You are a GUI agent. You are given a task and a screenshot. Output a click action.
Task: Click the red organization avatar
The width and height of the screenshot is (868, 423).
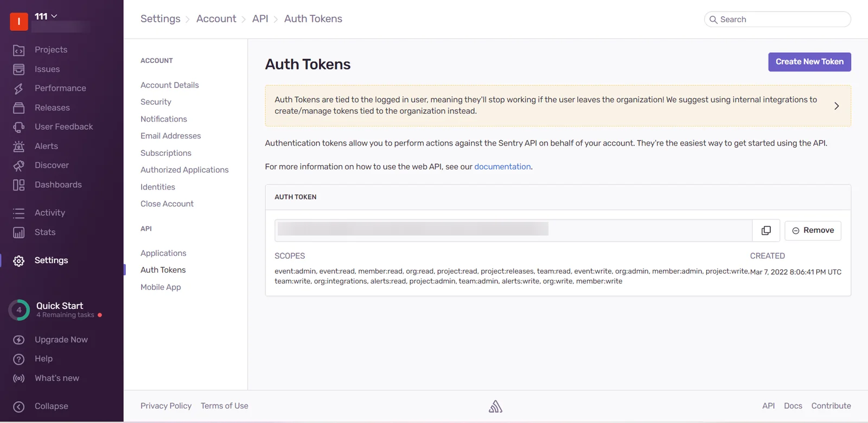pos(19,21)
